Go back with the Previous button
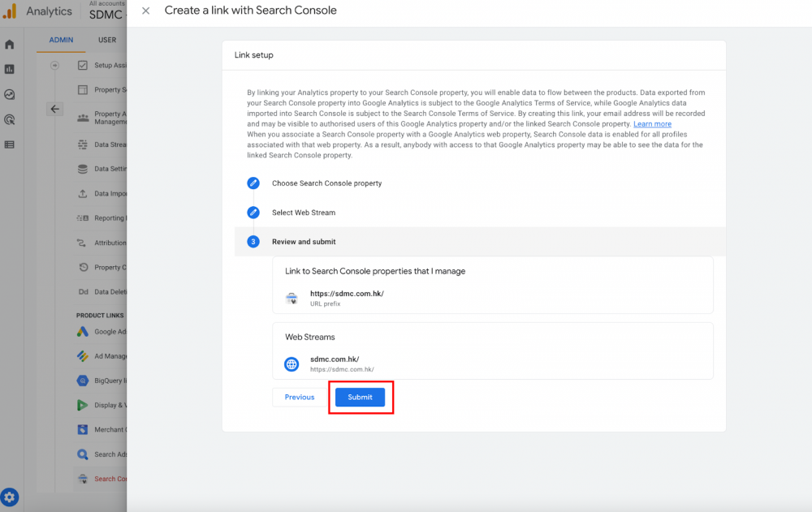Screen dimensions: 812x512 pos(300,397)
